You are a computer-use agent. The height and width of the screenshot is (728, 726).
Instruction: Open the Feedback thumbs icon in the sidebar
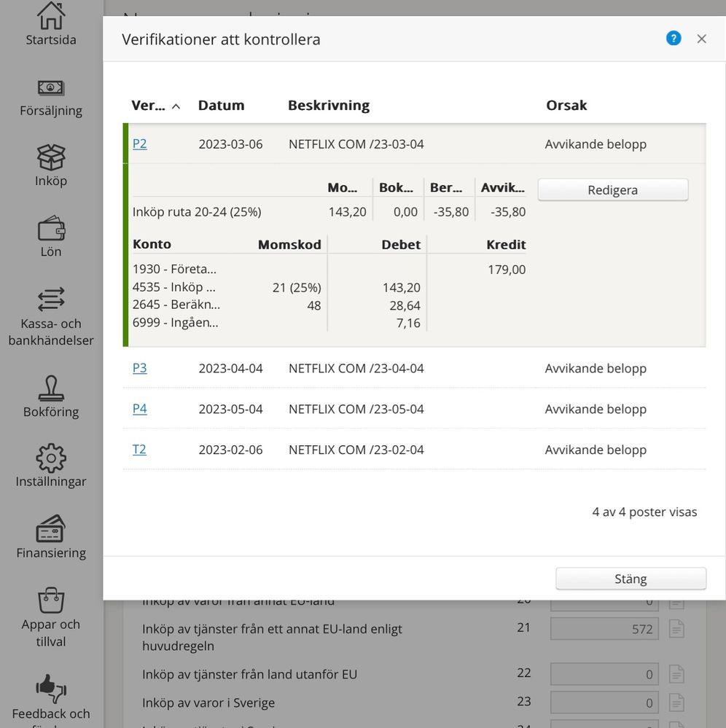51,689
